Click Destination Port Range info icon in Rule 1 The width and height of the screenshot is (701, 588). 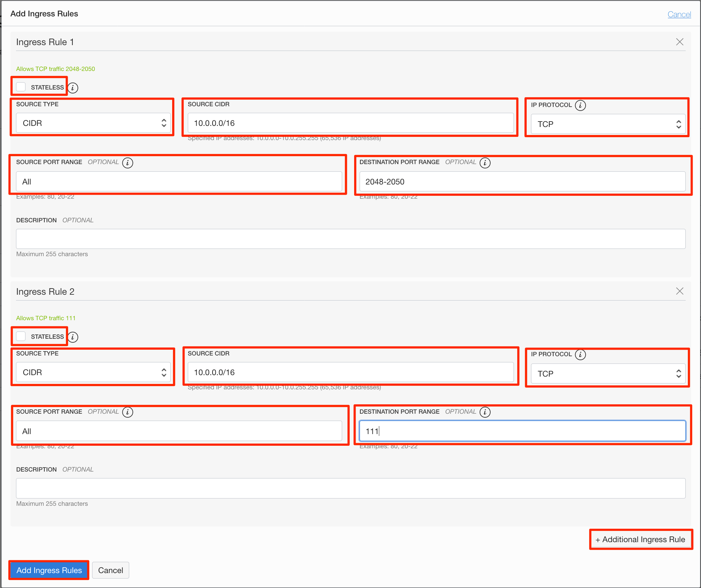[485, 163]
